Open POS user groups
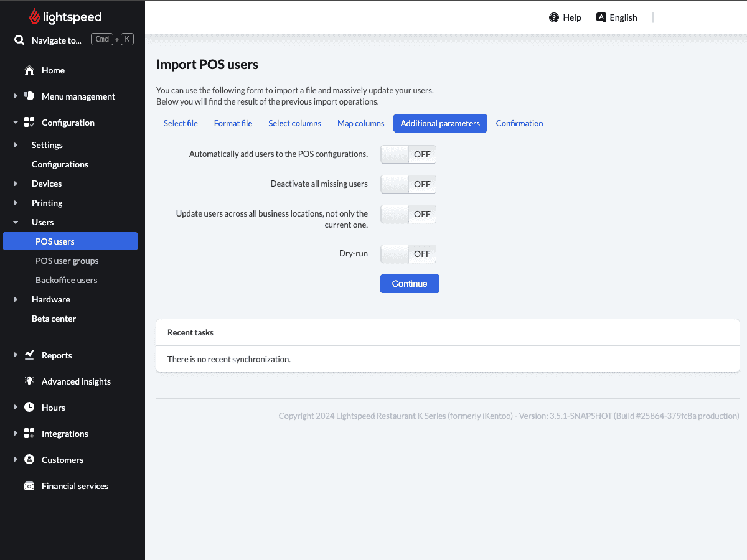This screenshot has height=560, width=747. click(67, 261)
